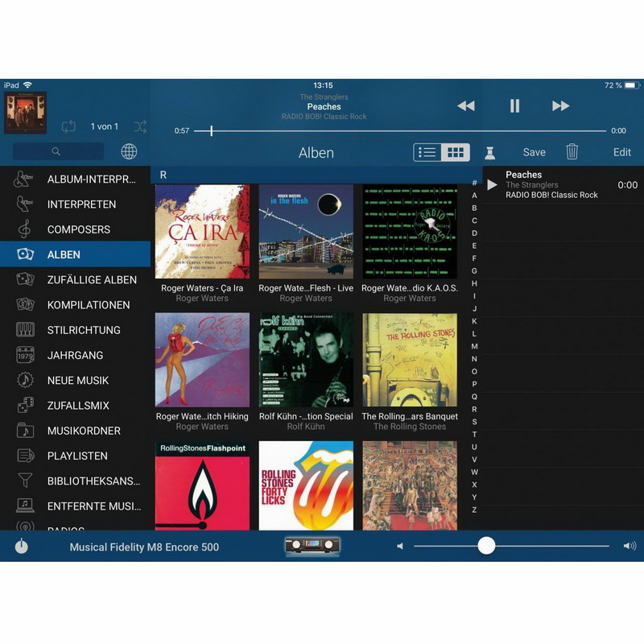The image size is (644, 644).
Task: Click the trash can icon
Action: click(x=572, y=151)
